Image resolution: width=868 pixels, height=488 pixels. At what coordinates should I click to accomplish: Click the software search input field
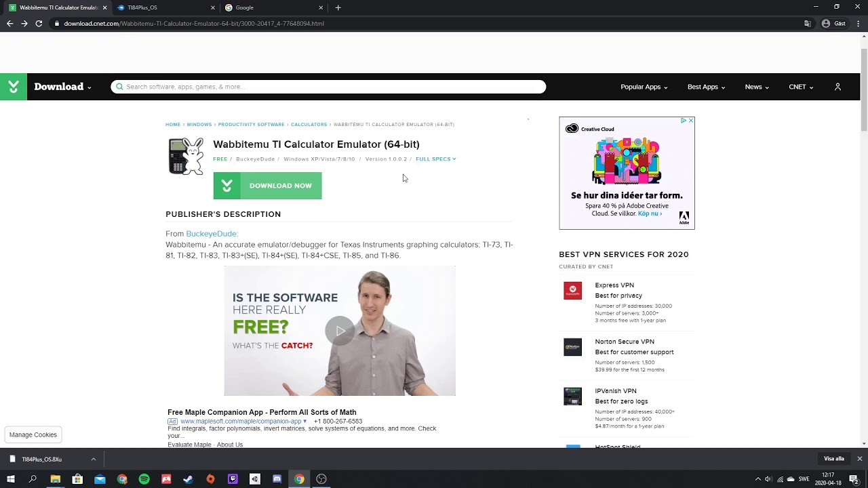coord(328,87)
